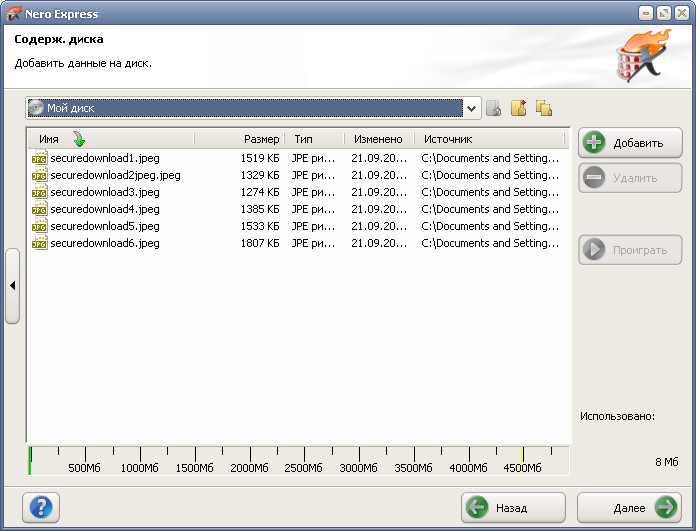Click the Nero Express title bar icon
This screenshot has width=696, height=531.
click(x=14, y=14)
